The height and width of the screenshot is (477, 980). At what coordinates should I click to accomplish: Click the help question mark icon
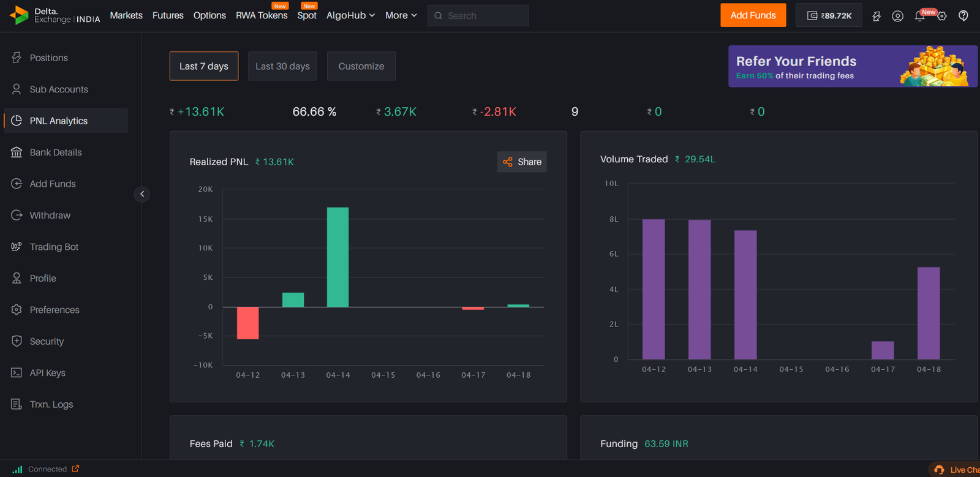[963, 16]
